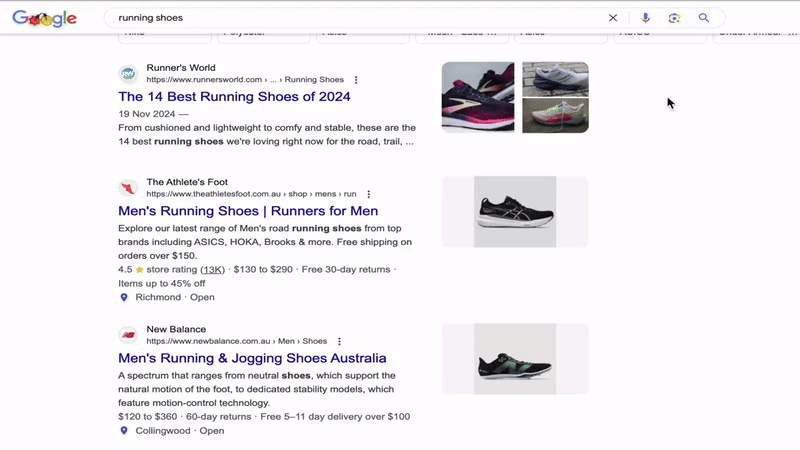800x450 pixels.
Task: Click 'Richmond · Open' store location text
Action: (x=174, y=297)
